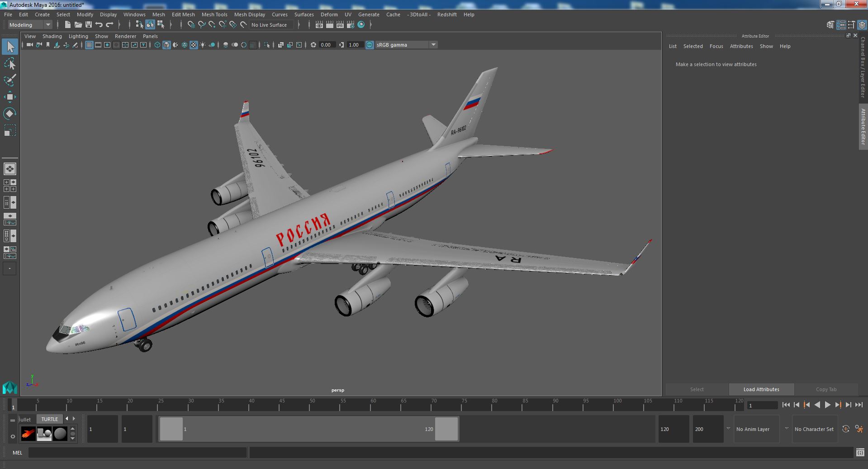Screen dimensions: 868x469
Task: Toggle textured display in viewport
Action: click(x=194, y=45)
